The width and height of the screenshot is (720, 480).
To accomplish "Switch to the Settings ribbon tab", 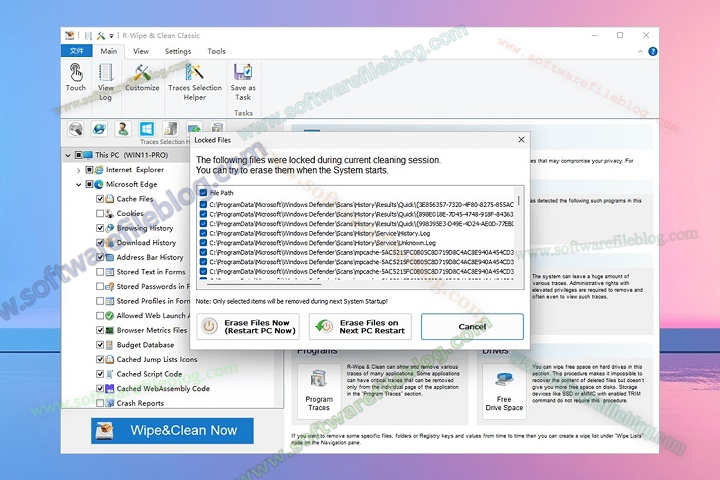I will click(178, 51).
